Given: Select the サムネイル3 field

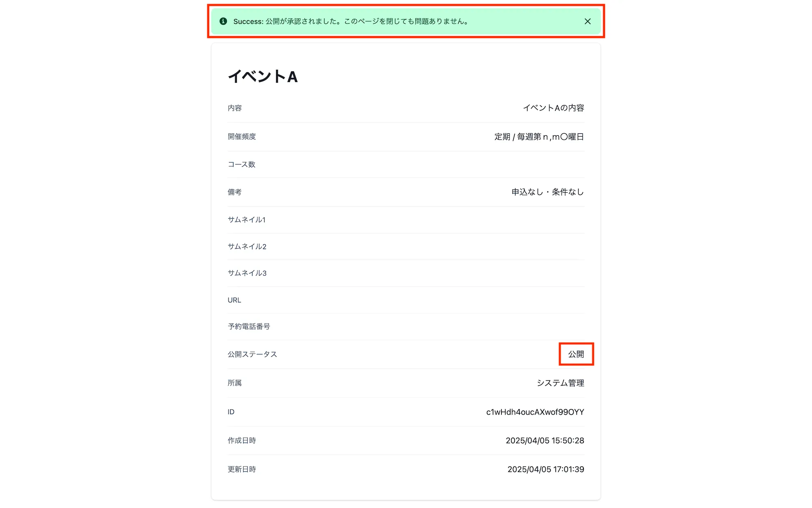Looking at the screenshot, I should tap(247, 274).
